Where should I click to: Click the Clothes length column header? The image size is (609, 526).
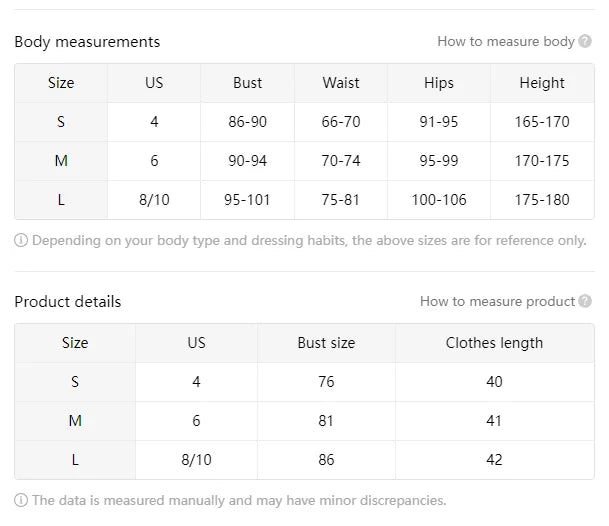(x=494, y=343)
